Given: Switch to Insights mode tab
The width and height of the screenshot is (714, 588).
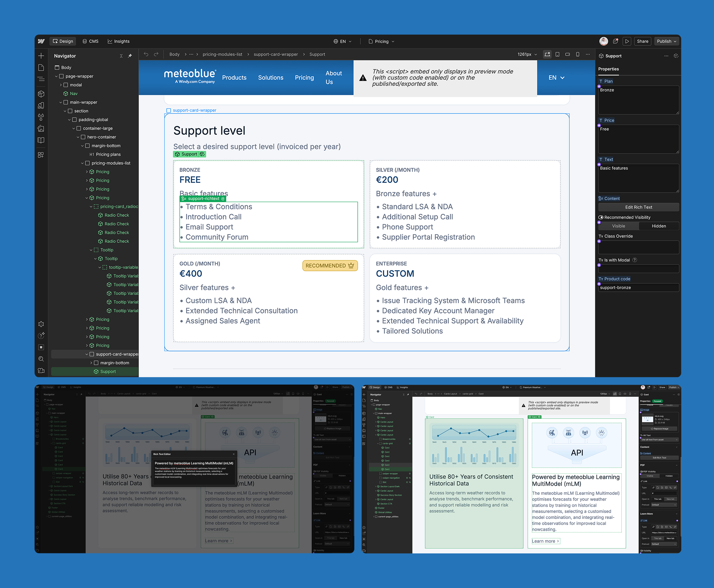Looking at the screenshot, I should tap(119, 41).
